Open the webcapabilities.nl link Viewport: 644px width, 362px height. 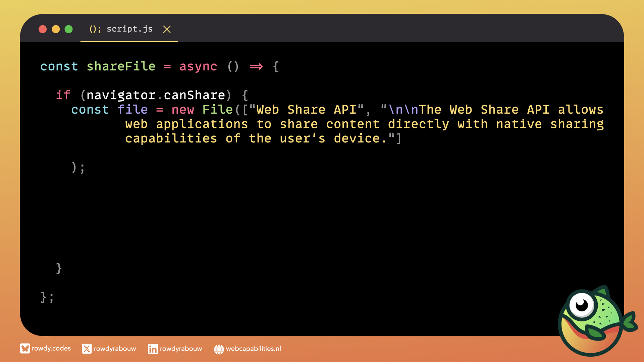click(253, 349)
